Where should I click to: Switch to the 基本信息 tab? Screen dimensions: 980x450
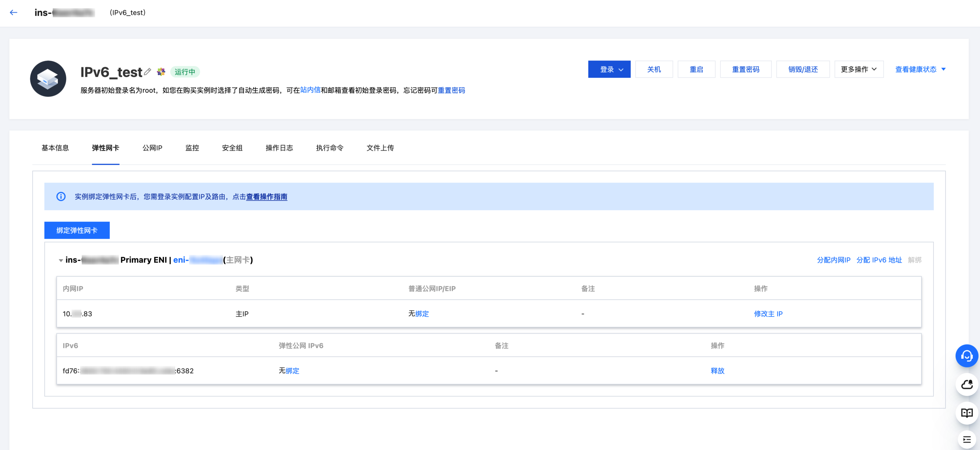click(x=55, y=148)
